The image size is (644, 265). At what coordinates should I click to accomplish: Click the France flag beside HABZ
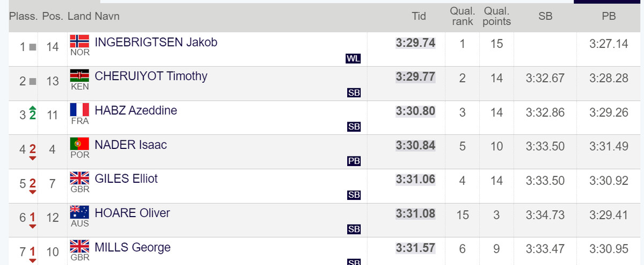(x=79, y=110)
